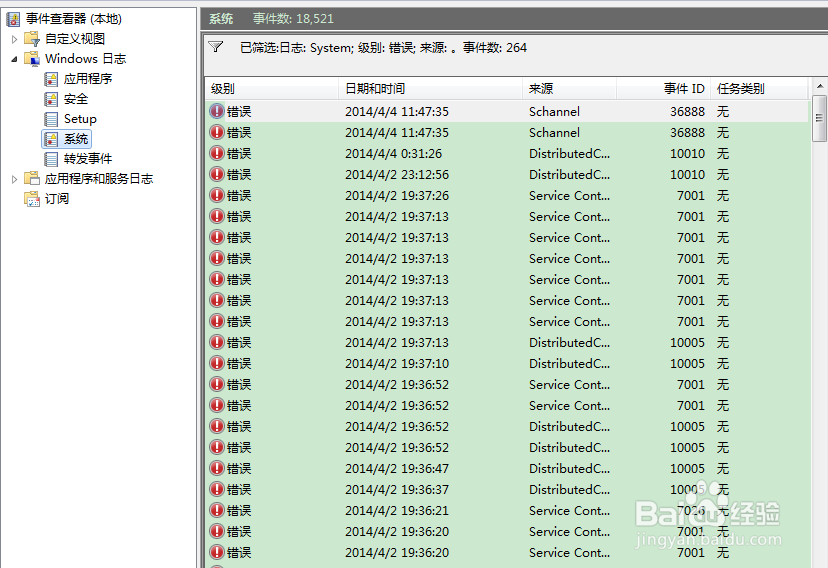Click the Setup log icon
This screenshot has width=828, height=568.
(x=51, y=119)
